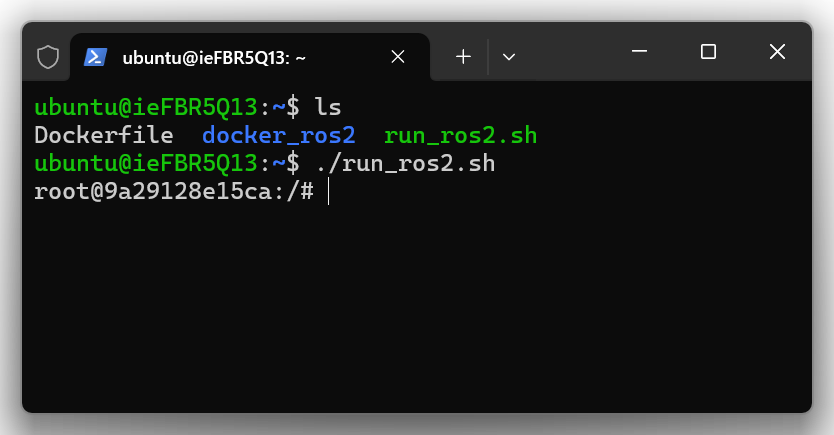Click the typed ./run_ros2.sh command
Screen dimensions: 834x435
coord(405,163)
